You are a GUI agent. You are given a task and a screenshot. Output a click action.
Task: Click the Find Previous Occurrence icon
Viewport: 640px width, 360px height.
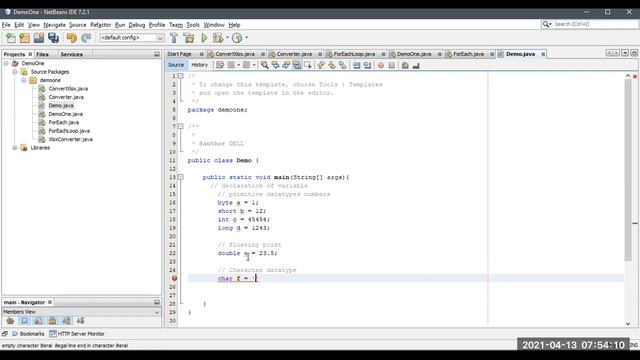[x=275, y=65]
